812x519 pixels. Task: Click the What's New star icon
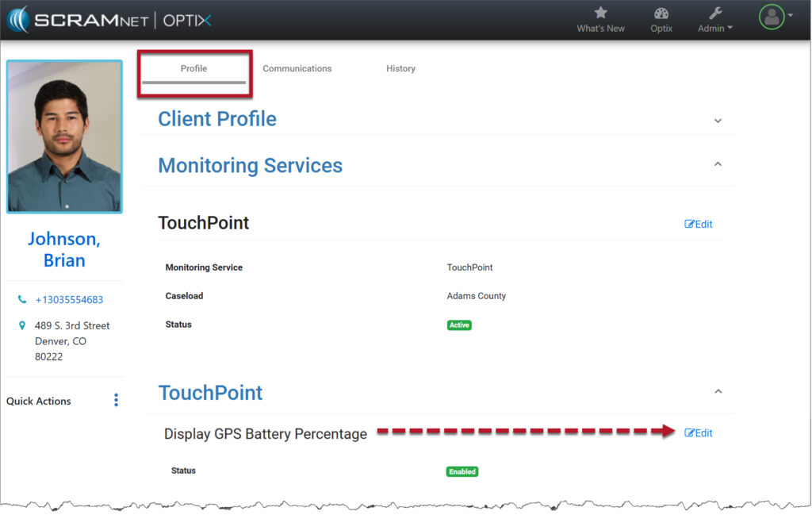600,13
